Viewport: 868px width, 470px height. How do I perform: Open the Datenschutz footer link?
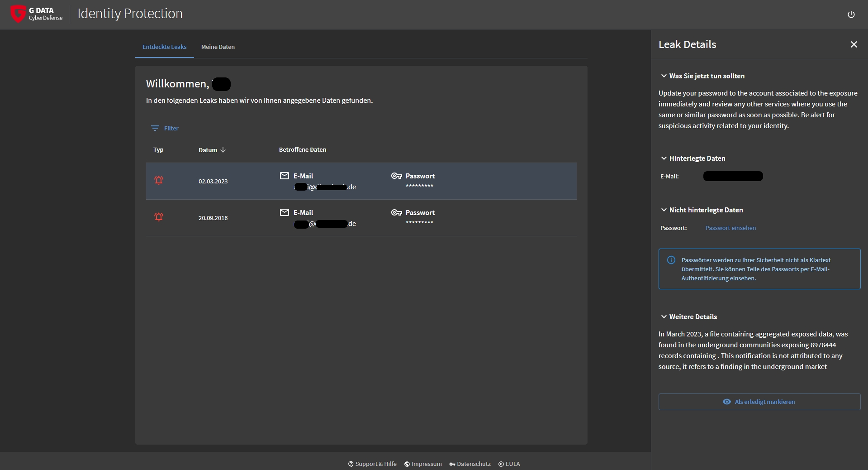click(x=470, y=464)
